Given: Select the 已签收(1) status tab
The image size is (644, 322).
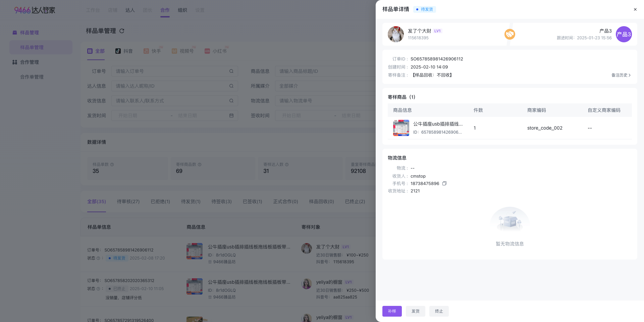Looking at the screenshot, I should pos(252,201).
